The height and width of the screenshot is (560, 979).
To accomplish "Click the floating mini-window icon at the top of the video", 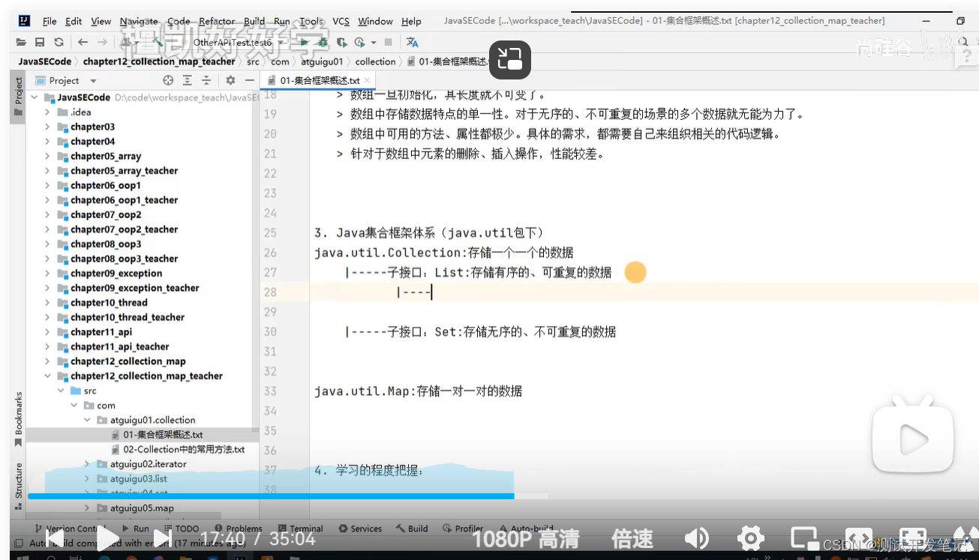I will 510,59.
